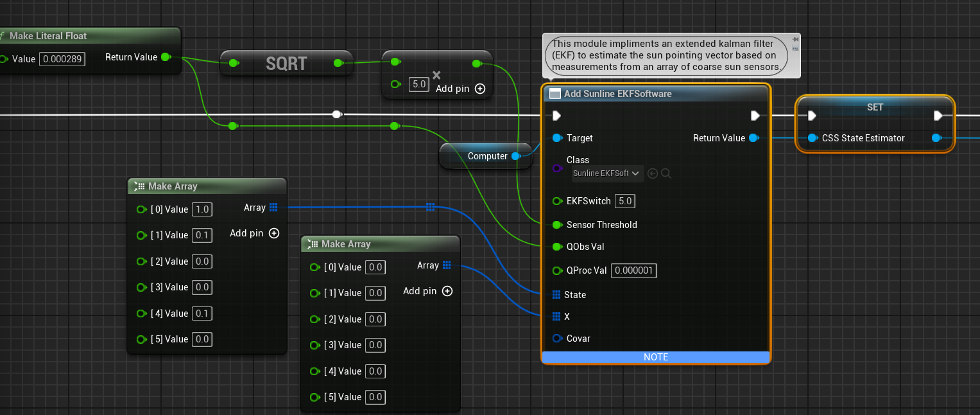Select the SQRT node
Viewport: 980px width, 415px height.
(x=286, y=63)
